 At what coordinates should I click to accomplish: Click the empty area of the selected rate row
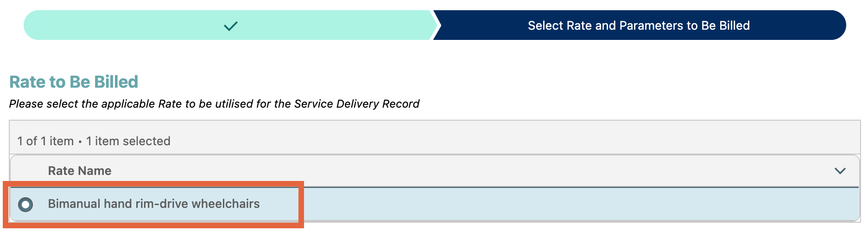click(x=556, y=204)
